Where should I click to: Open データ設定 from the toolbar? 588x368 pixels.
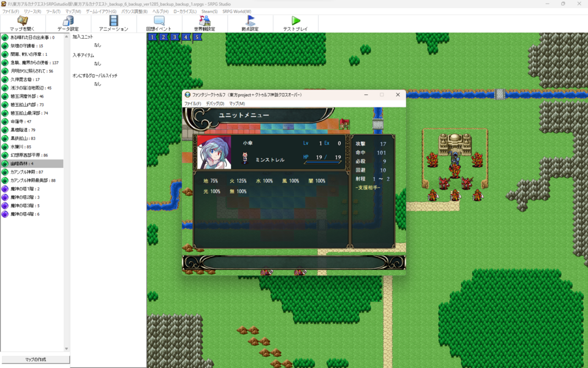pos(68,20)
